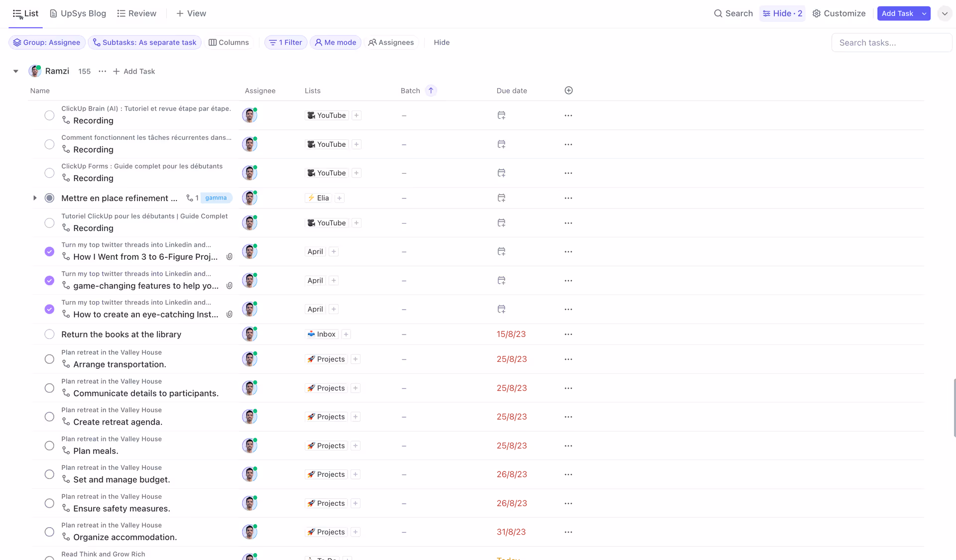Click Batch column sort arrow icon
The width and height of the screenshot is (956, 560).
pyautogui.click(x=431, y=91)
